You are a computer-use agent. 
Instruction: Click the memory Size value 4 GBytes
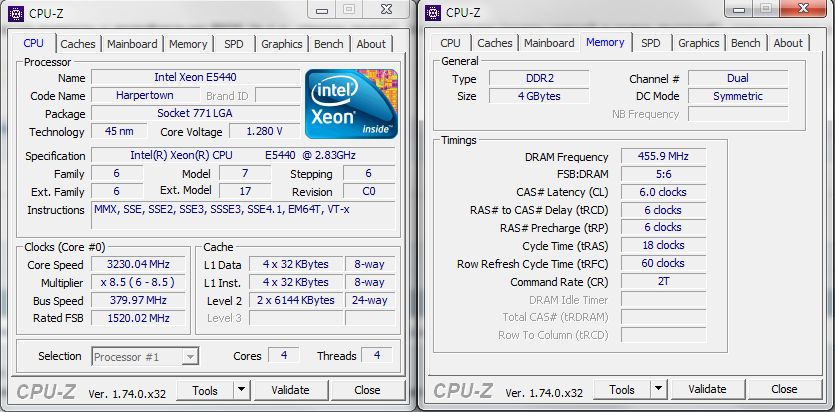pyautogui.click(x=539, y=96)
